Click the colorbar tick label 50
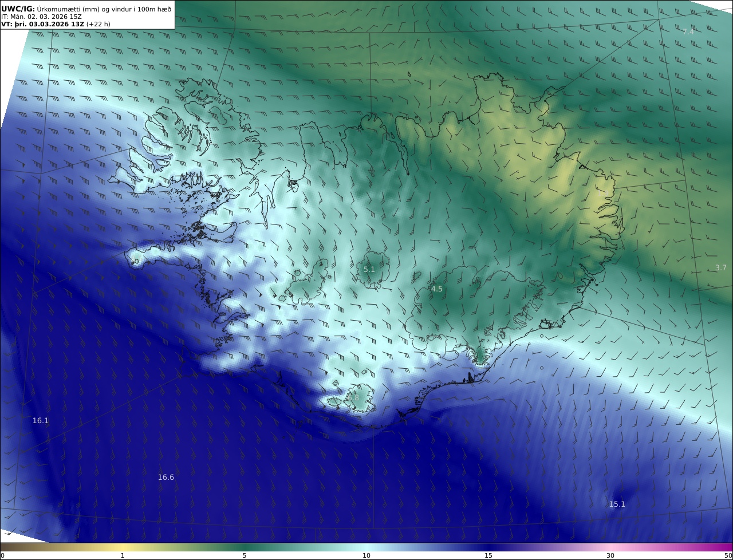733x560 pixels. coord(728,555)
